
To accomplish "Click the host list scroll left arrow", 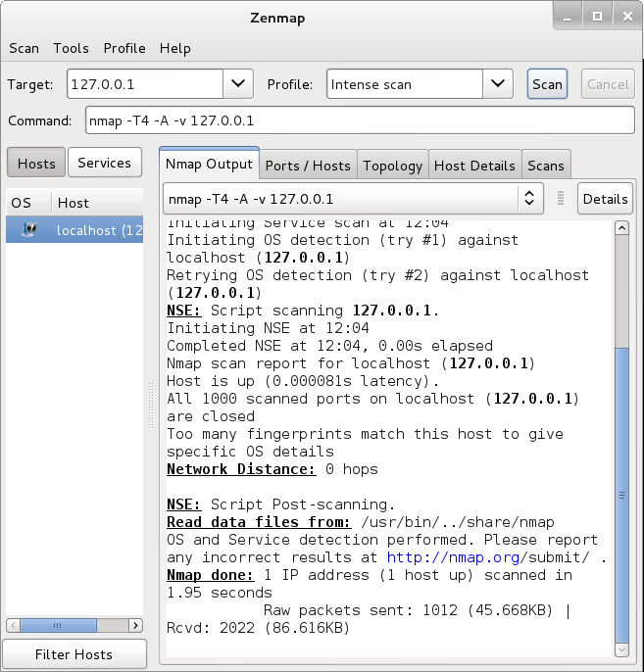I will [x=14, y=625].
